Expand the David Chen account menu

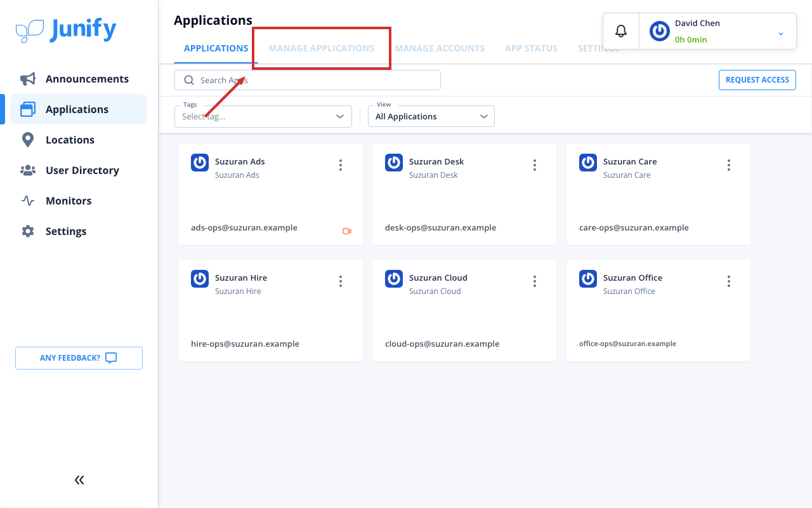point(781,33)
